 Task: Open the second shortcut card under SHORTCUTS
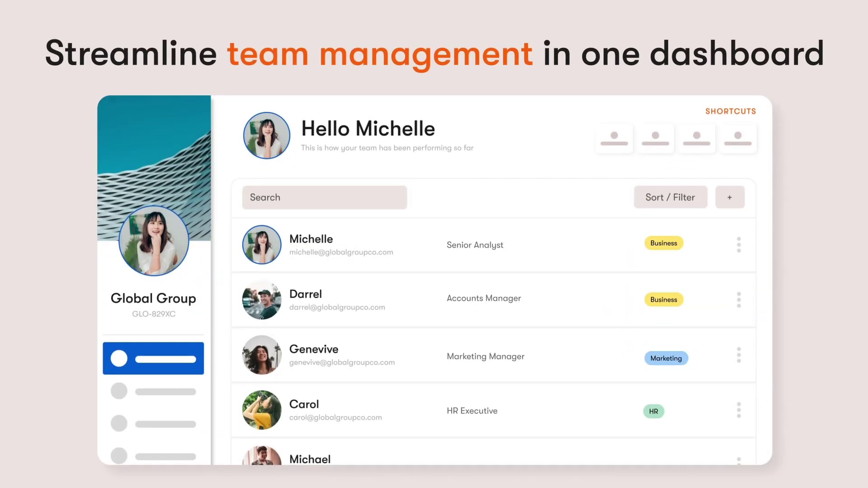[x=655, y=139]
